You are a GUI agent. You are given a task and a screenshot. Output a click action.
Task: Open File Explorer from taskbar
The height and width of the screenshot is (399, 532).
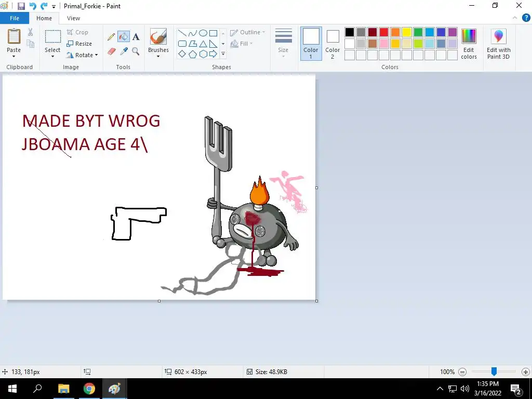tap(63, 389)
